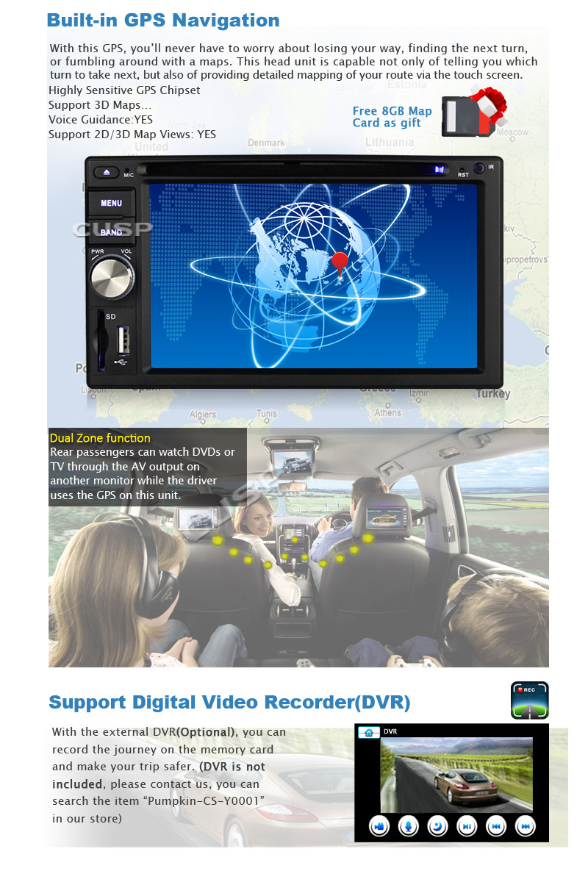Click the DVR next track button

525,826
